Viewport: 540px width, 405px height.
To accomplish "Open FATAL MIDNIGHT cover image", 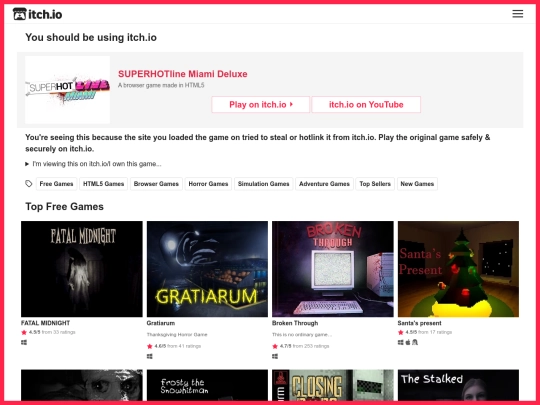I will pos(82,269).
